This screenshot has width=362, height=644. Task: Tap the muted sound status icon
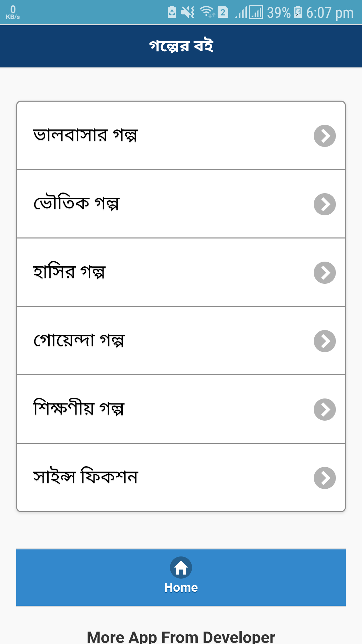coord(188,12)
